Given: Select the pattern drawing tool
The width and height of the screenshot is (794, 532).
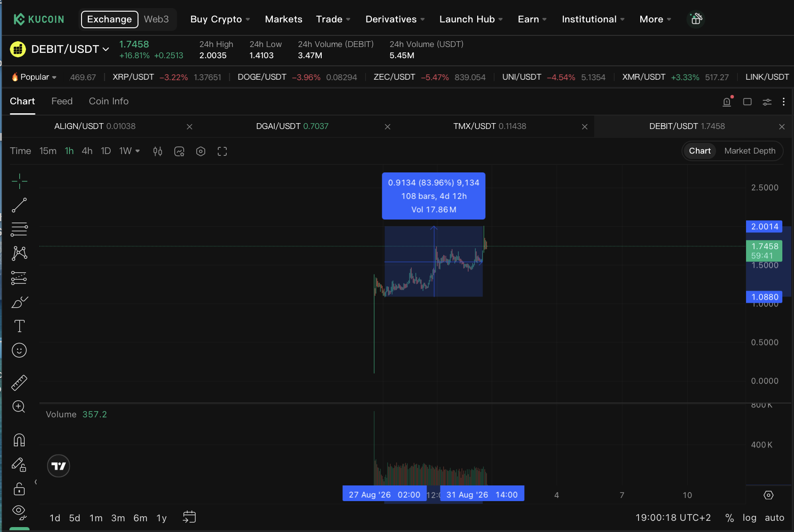Looking at the screenshot, I should pos(19,253).
